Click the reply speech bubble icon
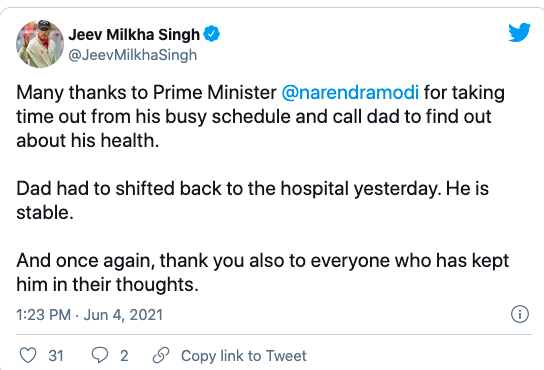This screenshot has width=544, height=370. [100, 355]
